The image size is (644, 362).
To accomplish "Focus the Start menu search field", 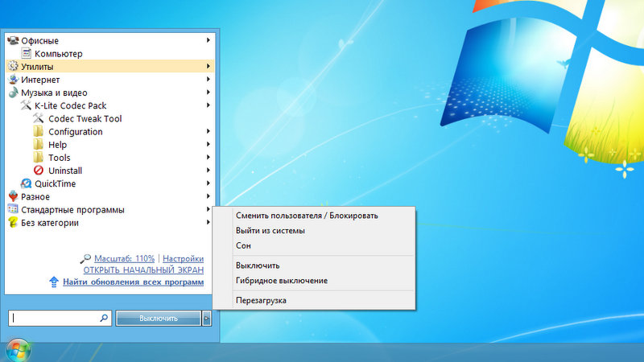I will (60, 318).
